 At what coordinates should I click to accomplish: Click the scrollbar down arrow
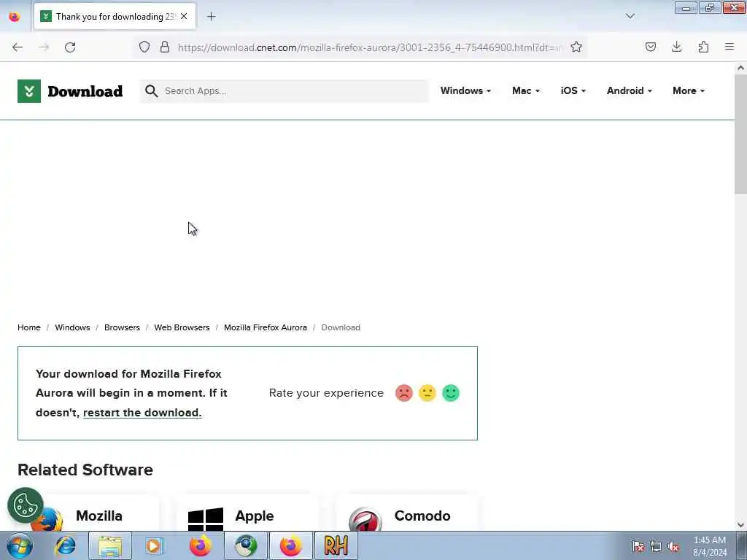coord(740,525)
